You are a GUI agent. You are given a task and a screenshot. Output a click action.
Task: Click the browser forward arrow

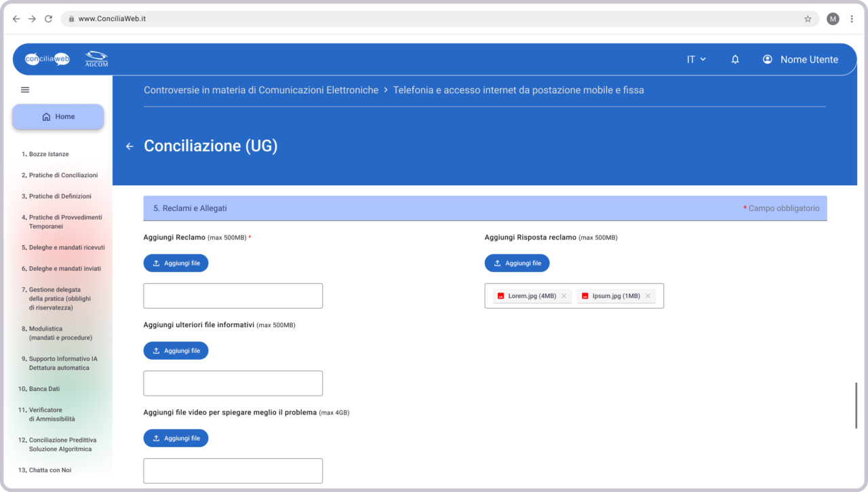pos(32,19)
